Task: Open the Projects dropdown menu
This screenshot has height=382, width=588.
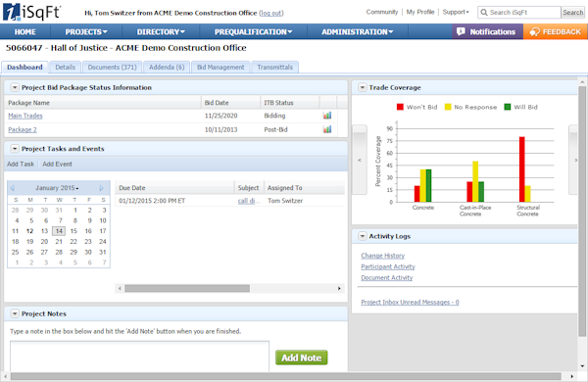Action: coord(86,32)
